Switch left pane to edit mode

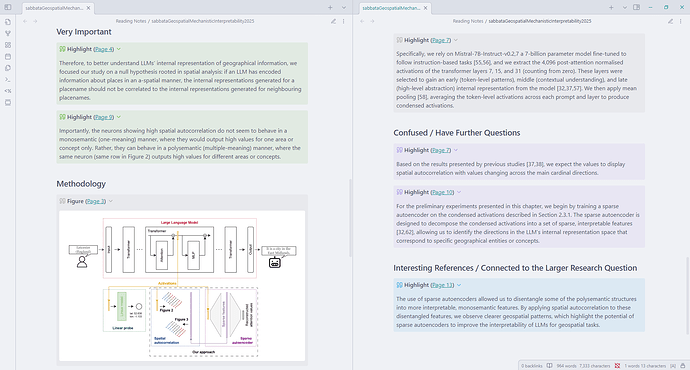tap(333, 21)
